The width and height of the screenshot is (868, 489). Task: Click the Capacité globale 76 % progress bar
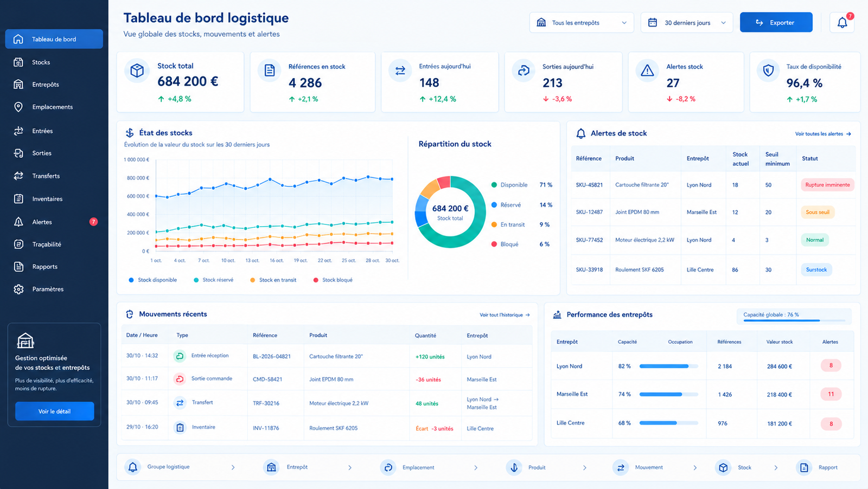[x=794, y=320]
